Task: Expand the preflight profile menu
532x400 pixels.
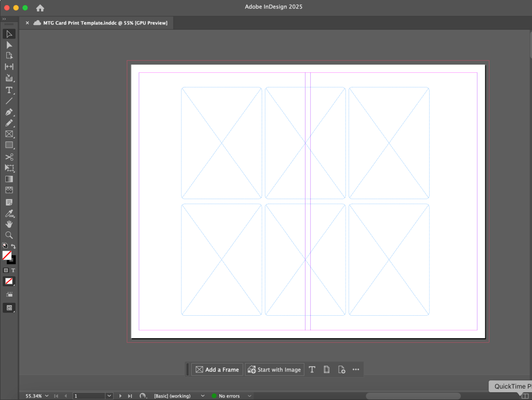Action: point(203,396)
